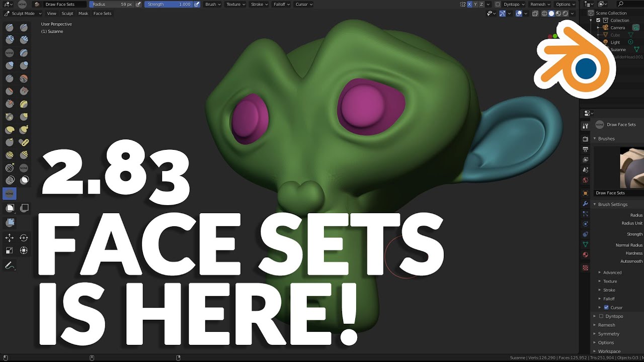Open the View menu
The width and height of the screenshot is (644, 362).
(51, 14)
